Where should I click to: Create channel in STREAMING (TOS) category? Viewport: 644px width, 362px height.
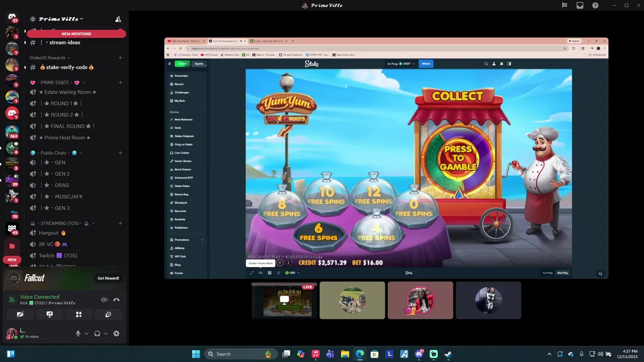[120, 223]
